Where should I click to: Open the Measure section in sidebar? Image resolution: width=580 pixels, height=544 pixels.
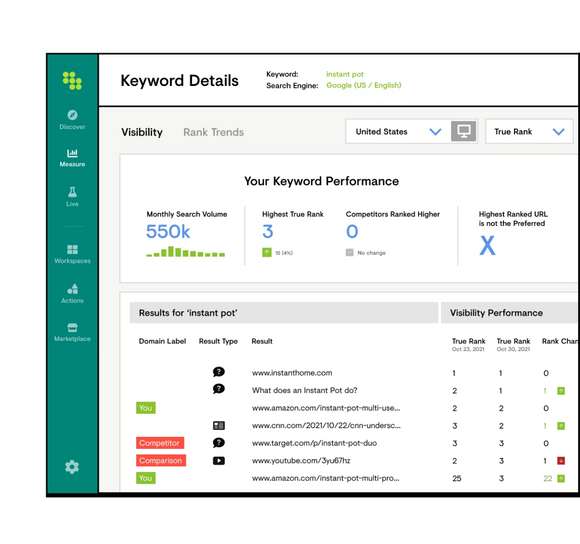[72, 158]
